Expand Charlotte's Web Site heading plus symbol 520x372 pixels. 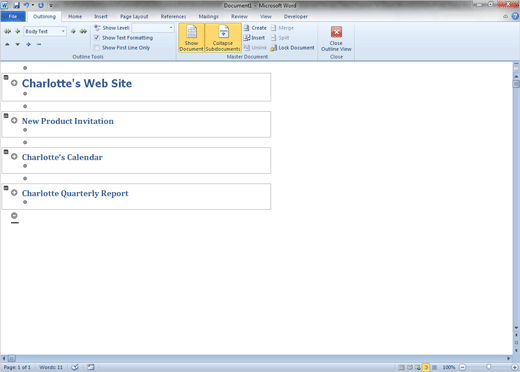point(14,83)
